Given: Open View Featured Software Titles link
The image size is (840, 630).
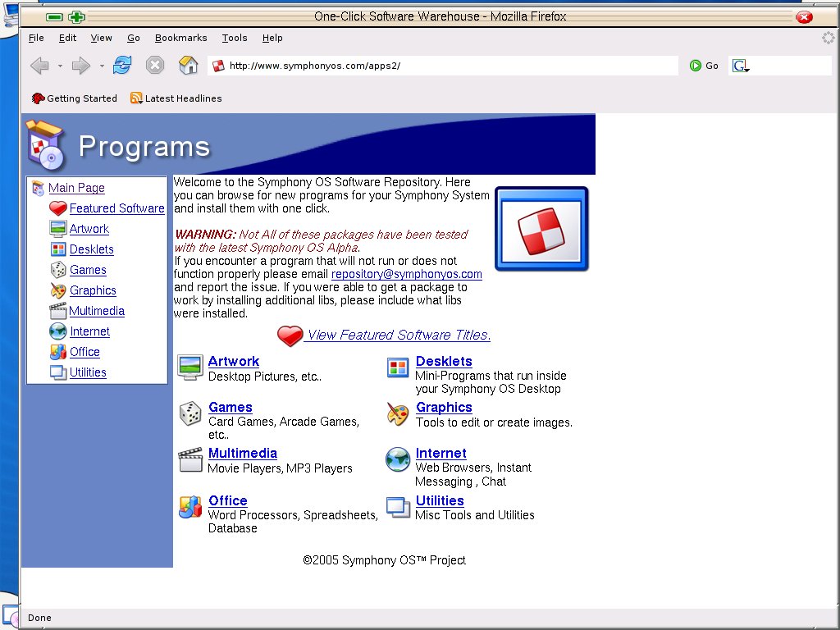Looking at the screenshot, I should 399,336.
